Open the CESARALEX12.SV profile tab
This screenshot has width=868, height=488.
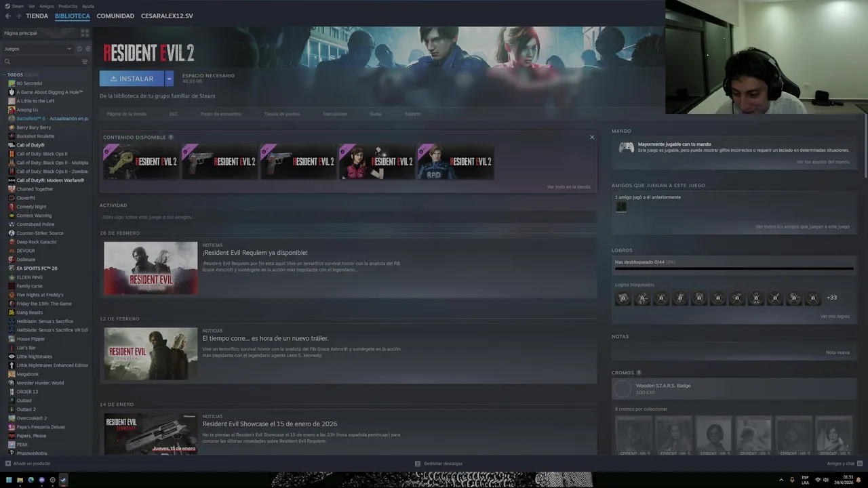[x=167, y=16]
